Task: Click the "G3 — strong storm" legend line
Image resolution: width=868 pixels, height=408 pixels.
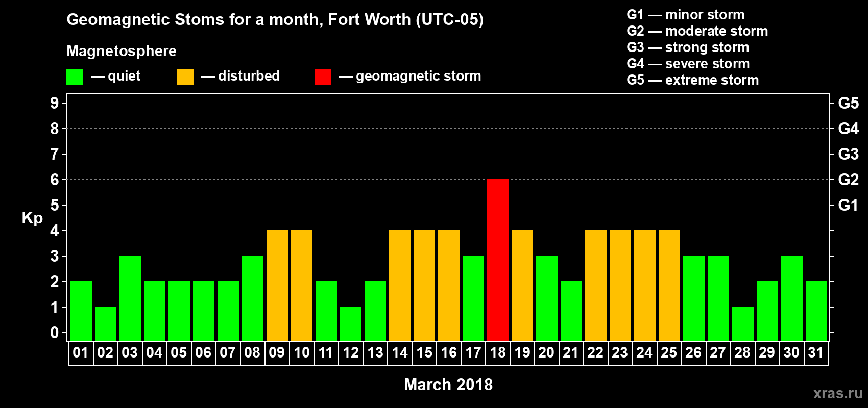Action: pyautogui.click(x=688, y=47)
